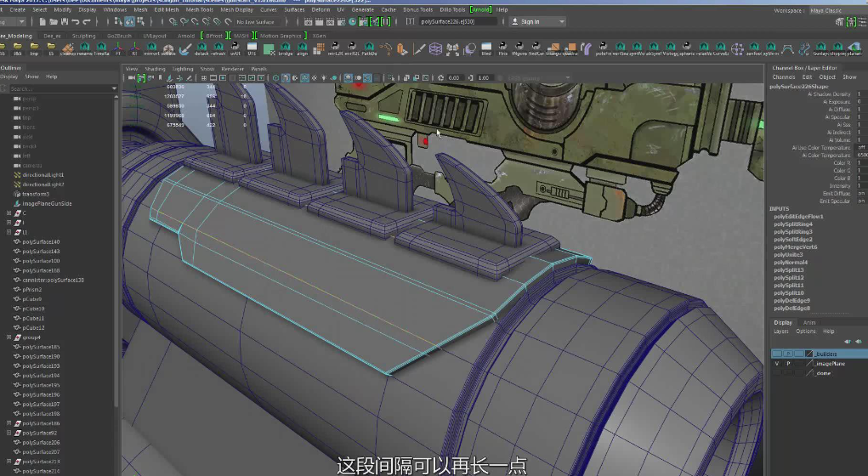868x476 pixels.
Task: Click the 'spheric' python shelf icon
Action: click(686, 48)
